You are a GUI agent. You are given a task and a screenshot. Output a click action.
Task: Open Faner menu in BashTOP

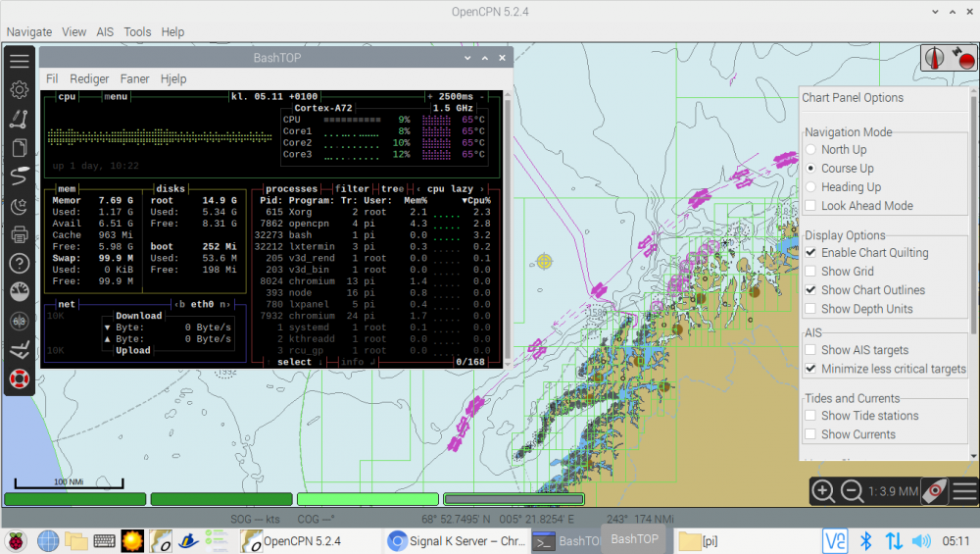(x=134, y=78)
